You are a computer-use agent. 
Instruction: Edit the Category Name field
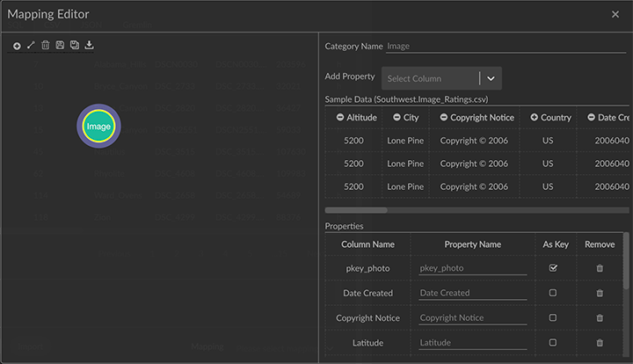tap(506, 47)
